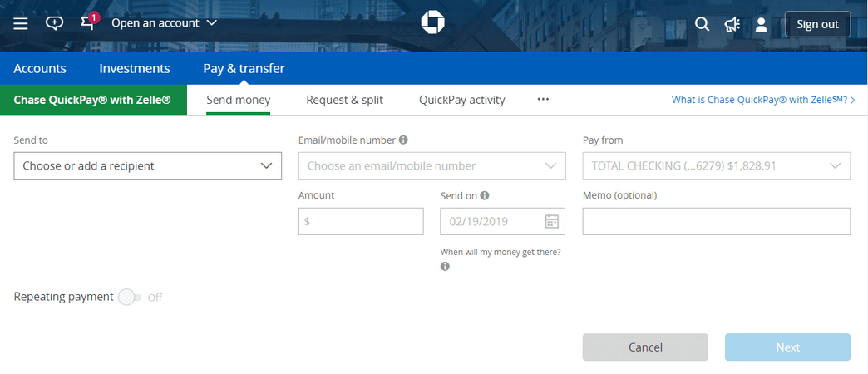Open What is Chase QuickPay with Zelle link
The image size is (868, 374).
pyautogui.click(x=763, y=100)
